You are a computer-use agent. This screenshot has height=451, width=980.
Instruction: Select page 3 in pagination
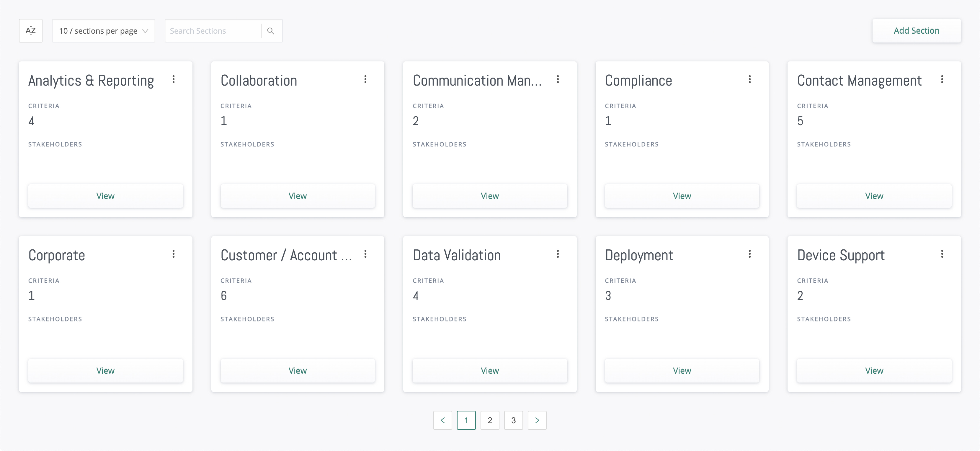pyautogui.click(x=514, y=420)
